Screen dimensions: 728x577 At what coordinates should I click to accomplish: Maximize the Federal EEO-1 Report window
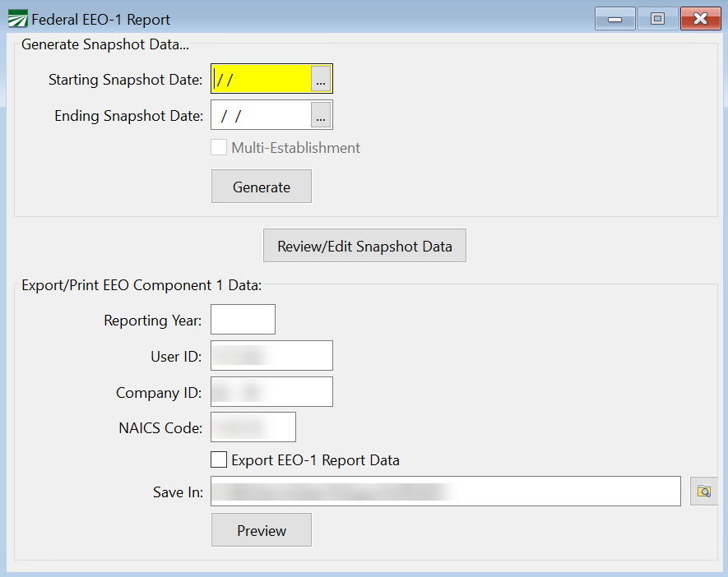point(657,18)
